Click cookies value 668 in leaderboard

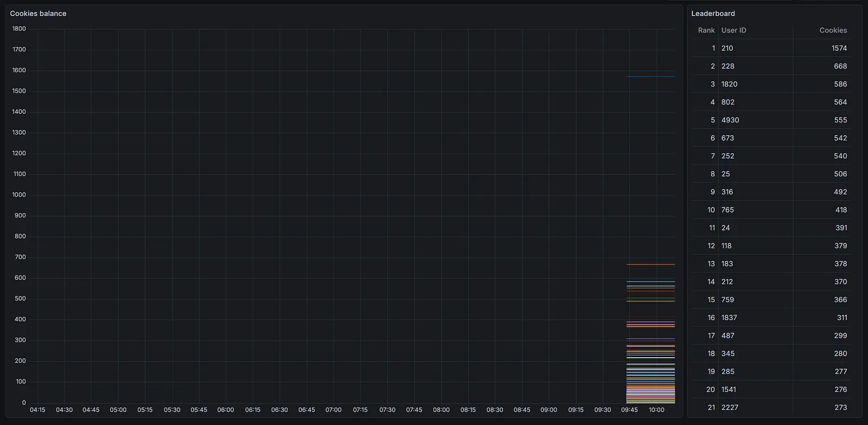tap(840, 66)
